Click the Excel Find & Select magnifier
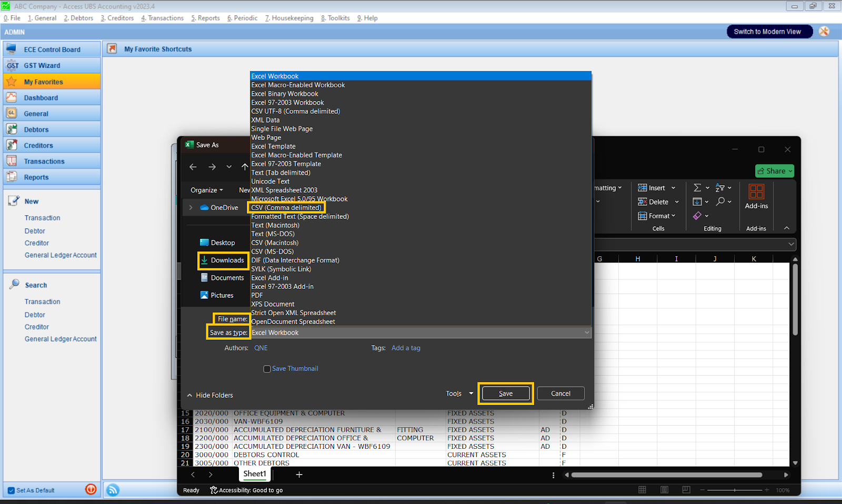The image size is (842, 504). (720, 201)
